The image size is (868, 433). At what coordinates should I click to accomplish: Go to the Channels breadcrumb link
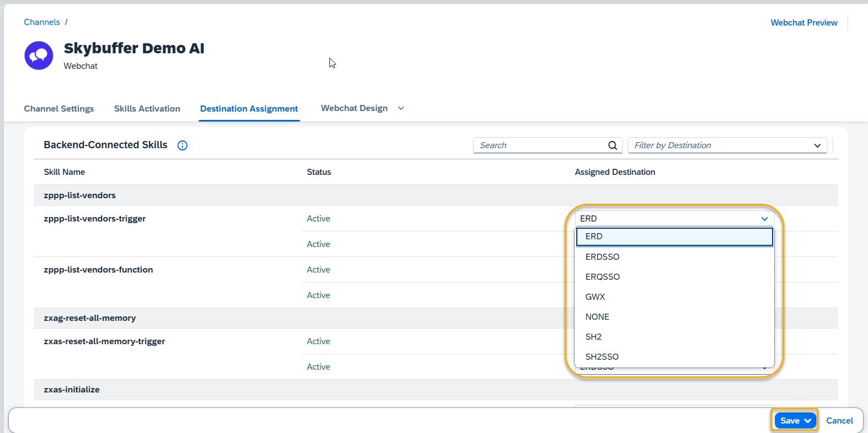(42, 22)
